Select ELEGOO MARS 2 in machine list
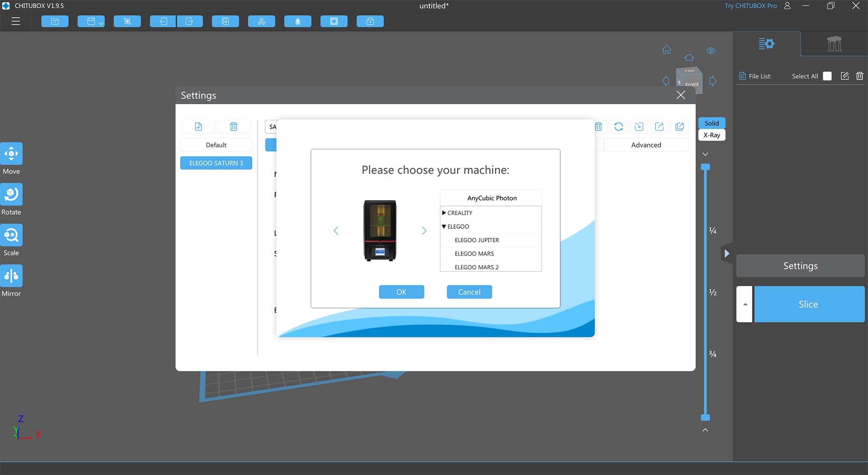Viewport: 868px width, 475px height. (491, 267)
